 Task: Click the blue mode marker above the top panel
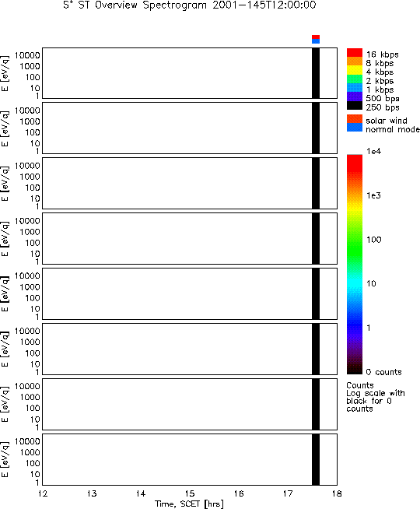point(316,41)
